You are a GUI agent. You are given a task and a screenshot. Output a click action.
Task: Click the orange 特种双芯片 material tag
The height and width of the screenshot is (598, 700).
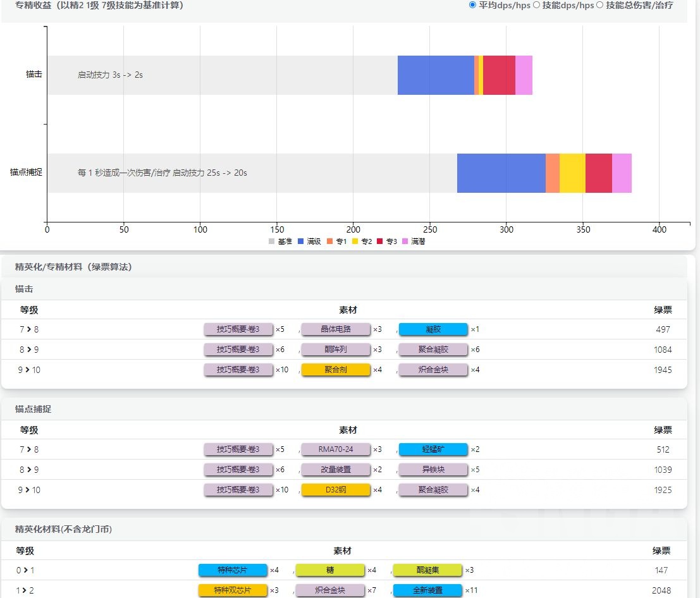[x=233, y=590]
